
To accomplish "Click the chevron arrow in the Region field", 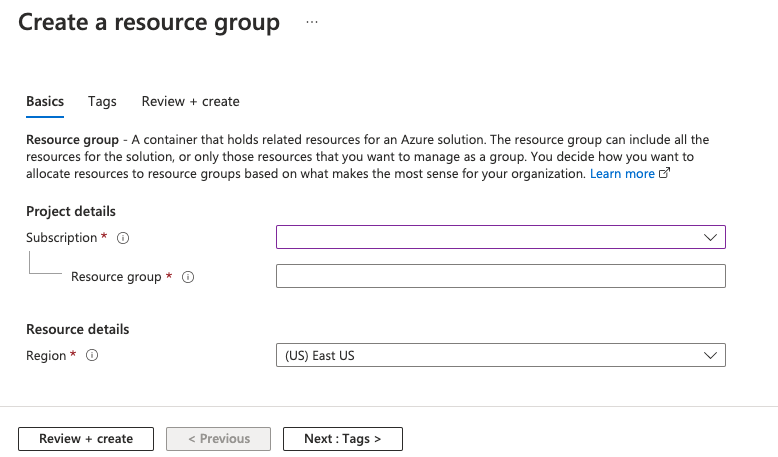I will (710, 356).
